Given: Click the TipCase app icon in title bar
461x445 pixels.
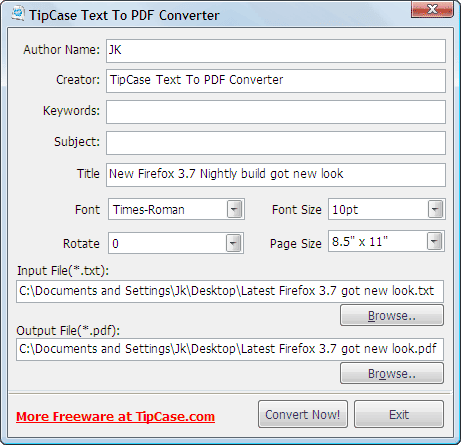Looking at the screenshot, I should click(x=18, y=14).
